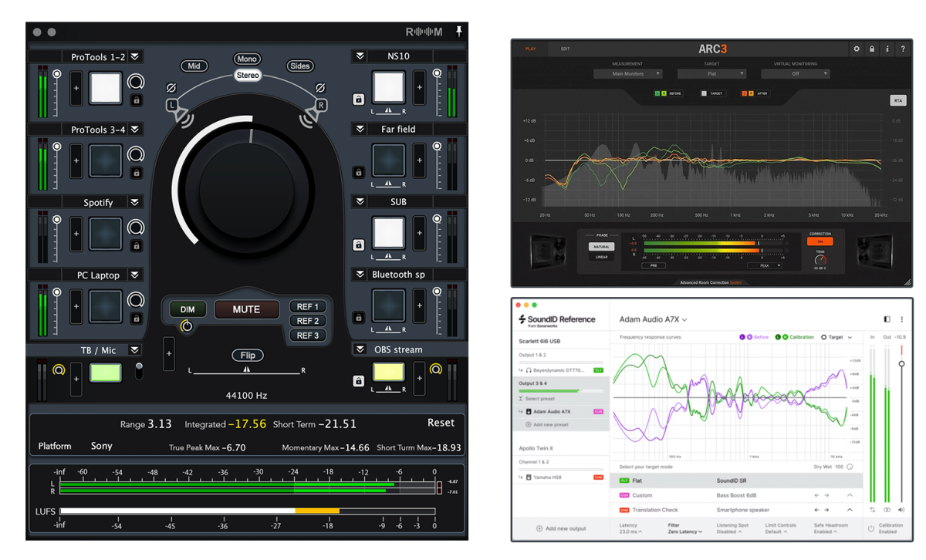Open ARC3 Virtual Monitoring dropdown
Viewport: 926px width, 560px height.
click(x=796, y=74)
